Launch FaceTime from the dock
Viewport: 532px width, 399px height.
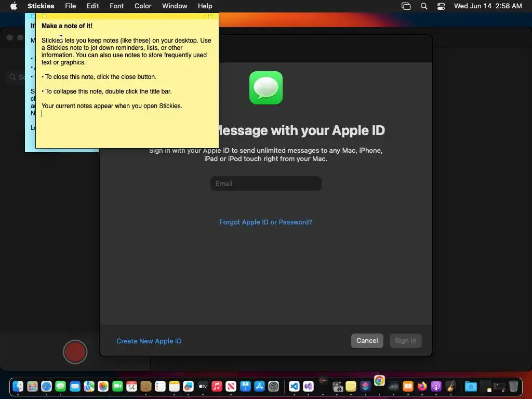coord(117,386)
